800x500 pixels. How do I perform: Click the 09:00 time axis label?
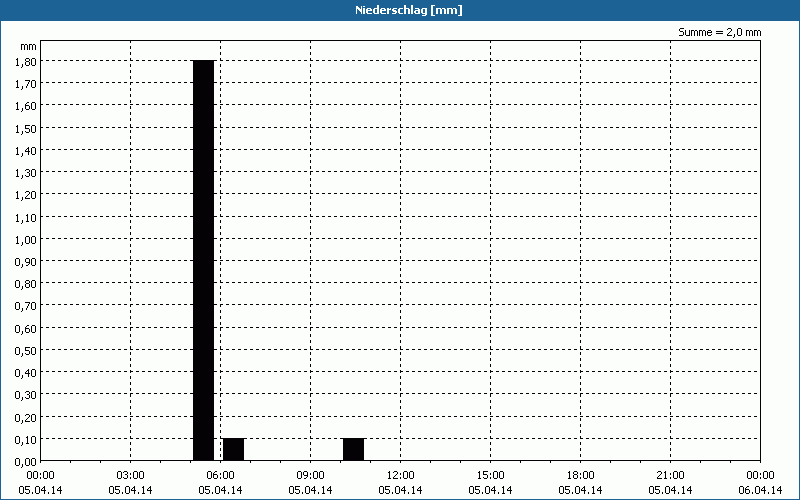point(310,476)
